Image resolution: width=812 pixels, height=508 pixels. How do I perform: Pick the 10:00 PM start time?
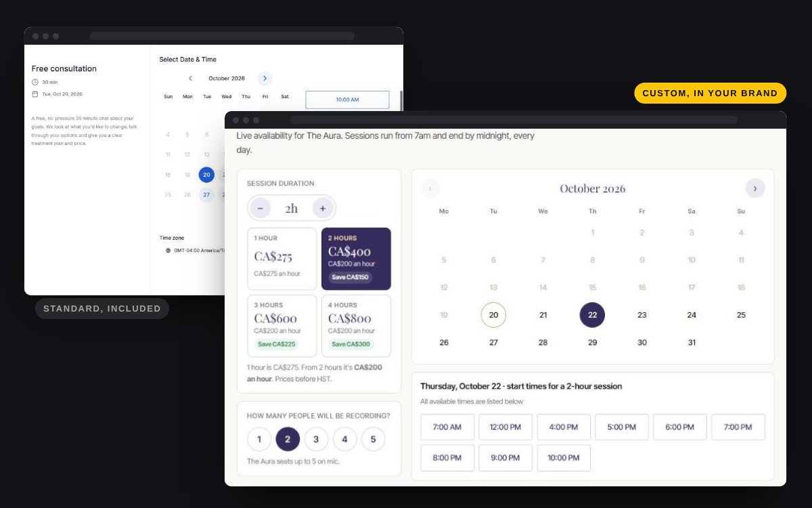pyautogui.click(x=564, y=458)
